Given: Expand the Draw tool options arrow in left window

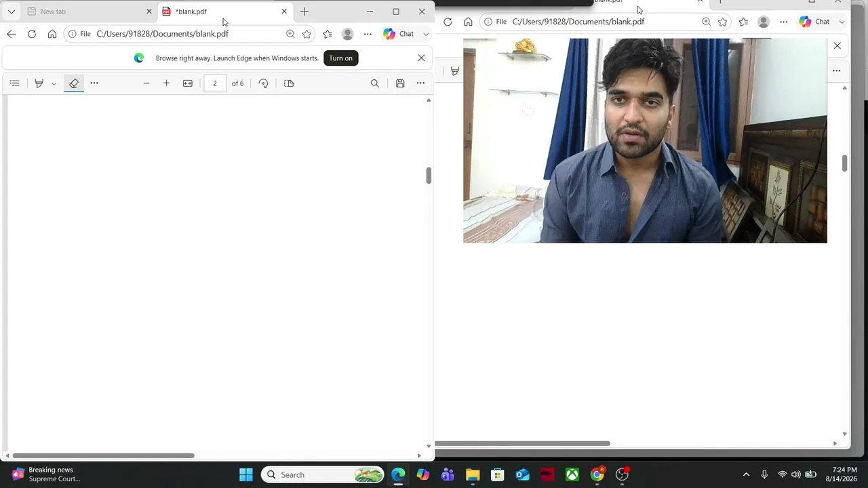Looking at the screenshot, I should 54,84.
